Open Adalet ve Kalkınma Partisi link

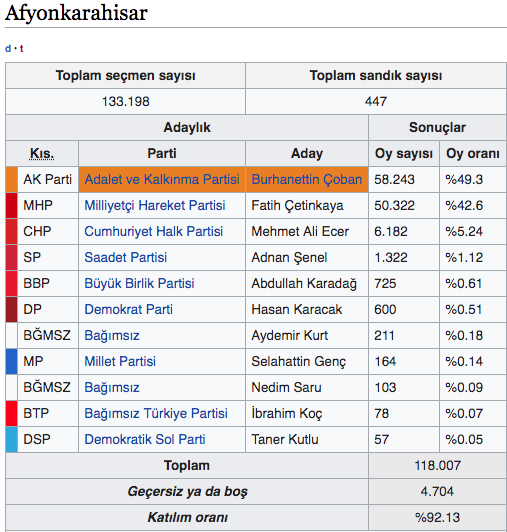point(162,179)
